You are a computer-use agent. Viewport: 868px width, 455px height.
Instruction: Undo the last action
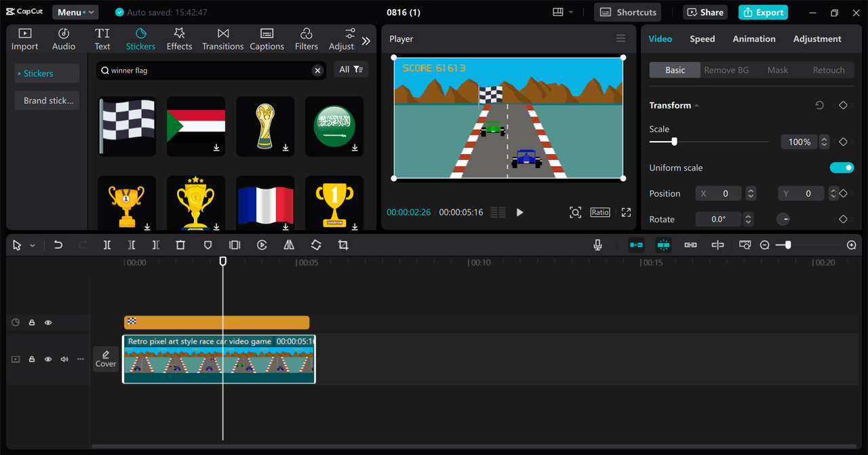pos(58,245)
